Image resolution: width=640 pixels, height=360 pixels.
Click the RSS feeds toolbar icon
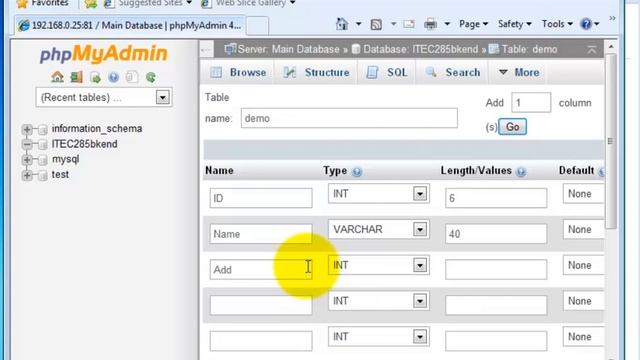point(376,24)
